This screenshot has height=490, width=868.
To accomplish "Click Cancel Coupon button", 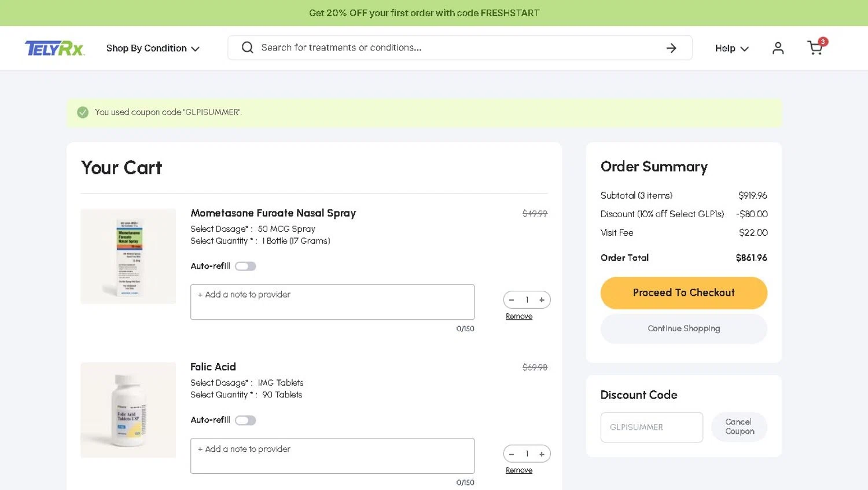I will pos(739,427).
